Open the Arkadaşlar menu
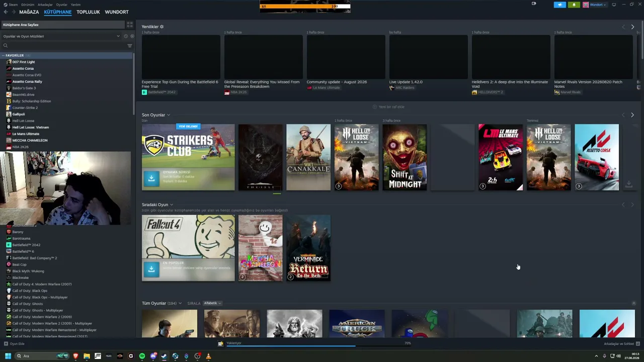This screenshot has height=362, width=644. point(45,5)
